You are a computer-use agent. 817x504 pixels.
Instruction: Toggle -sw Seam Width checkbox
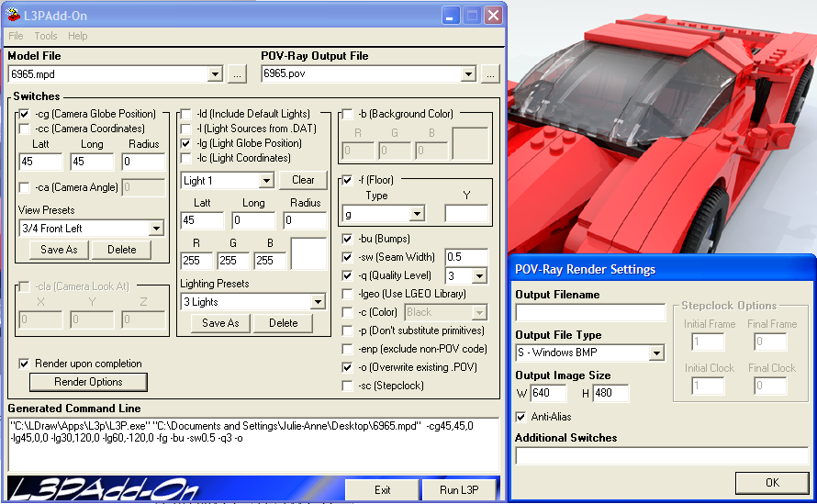[347, 257]
